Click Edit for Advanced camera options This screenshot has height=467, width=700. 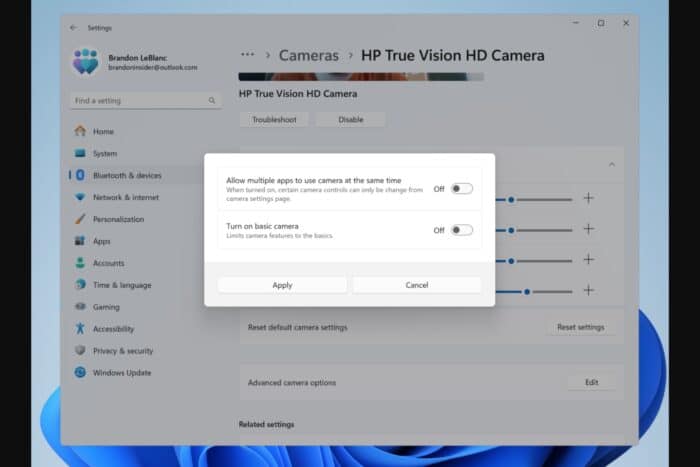point(592,382)
